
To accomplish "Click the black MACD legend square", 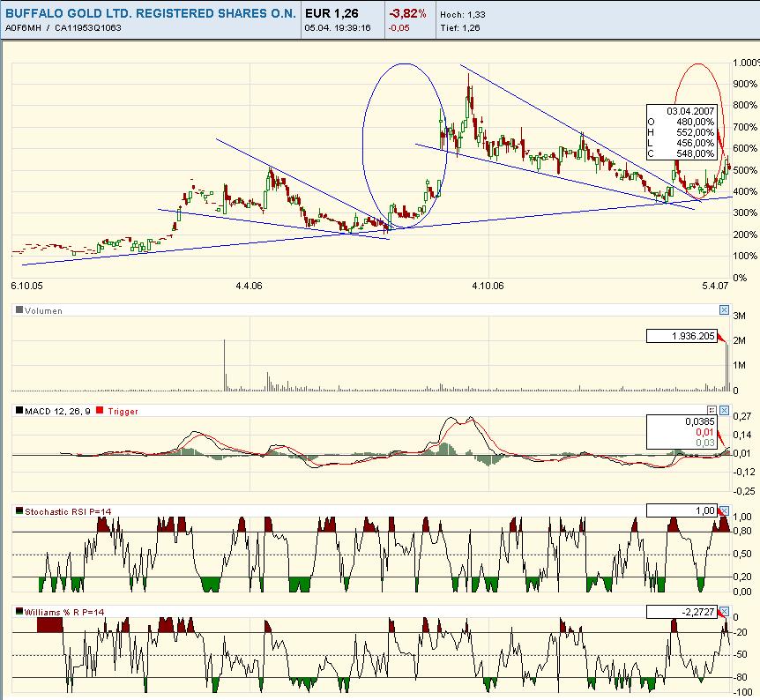I will click(x=19, y=410).
